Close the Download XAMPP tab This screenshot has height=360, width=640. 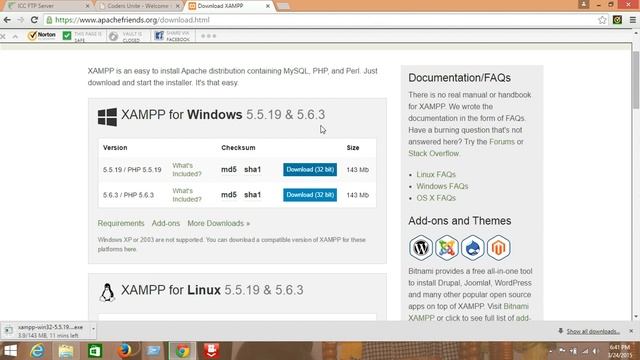(268, 6)
